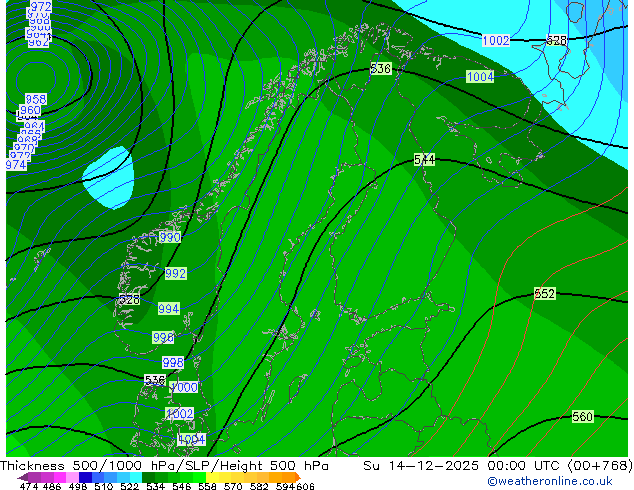Click the '996' isobar label

coord(163,337)
